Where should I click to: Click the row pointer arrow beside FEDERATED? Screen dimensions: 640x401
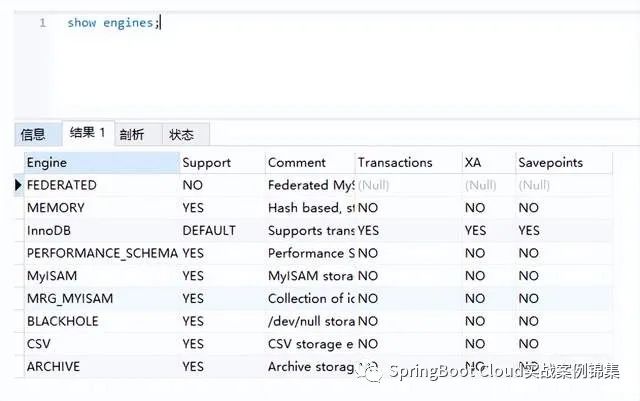pyautogui.click(x=18, y=185)
